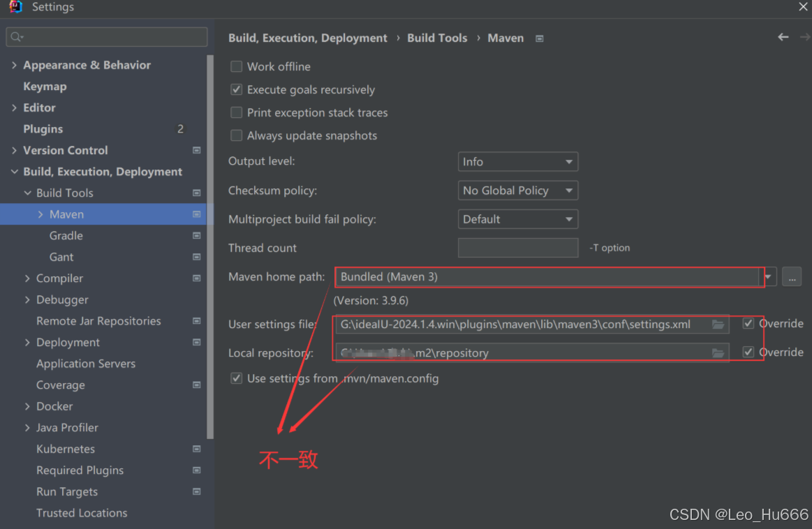This screenshot has width=812, height=529.
Task: Click the project icon on Compiler row
Action: coord(197,278)
